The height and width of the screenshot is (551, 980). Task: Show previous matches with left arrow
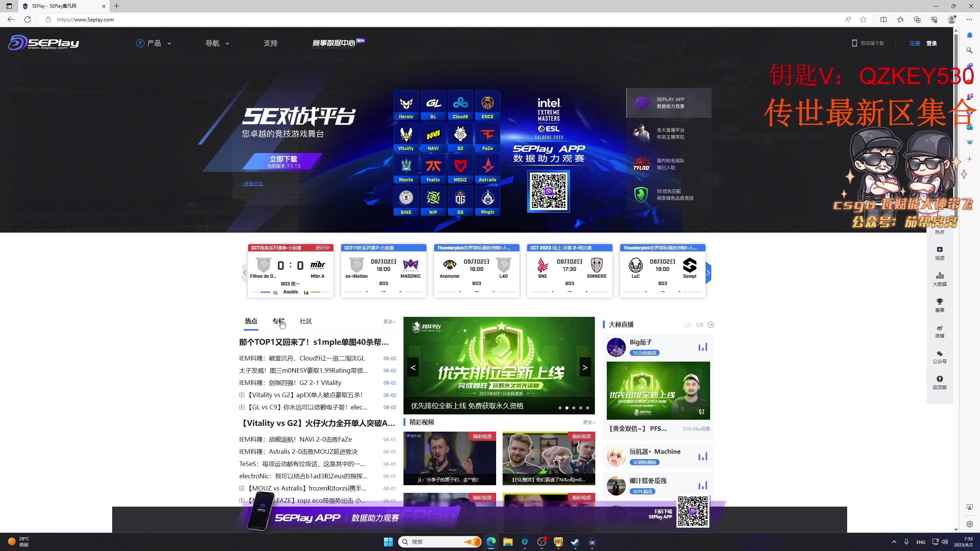pyautogui.click(x=245, y=273)
